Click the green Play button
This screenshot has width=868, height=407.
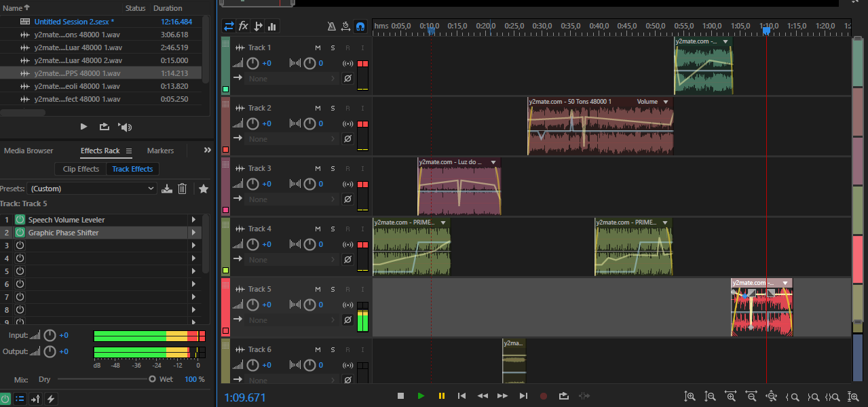click(x=421, y=395)
